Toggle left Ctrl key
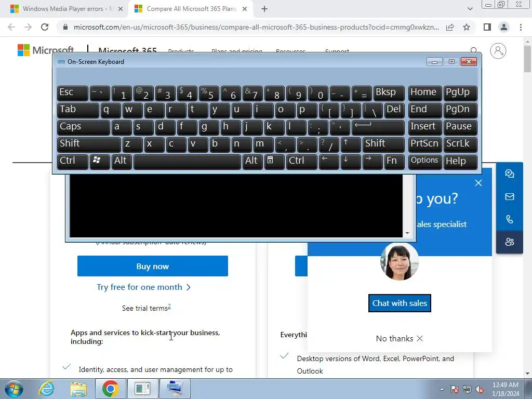Image resolution: width=532 pixels, height=399 pixels. click(x=73, y=162)
